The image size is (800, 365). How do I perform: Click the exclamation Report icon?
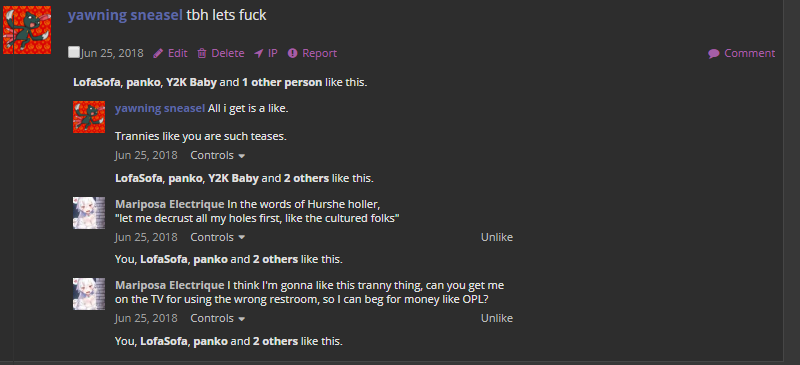[292, 53]
